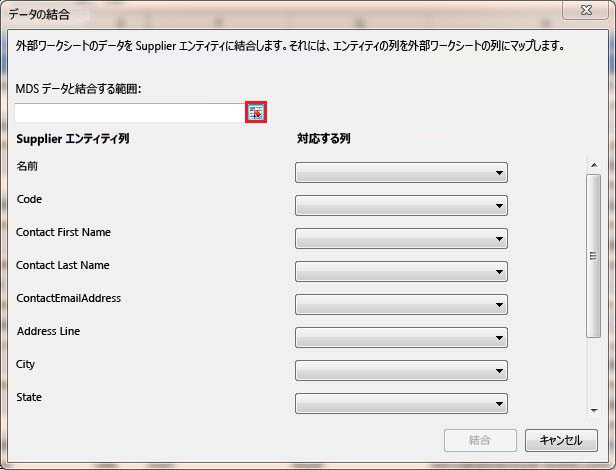Expand the State column dropdown
616x470 pixels.
(x=401, y=404)
